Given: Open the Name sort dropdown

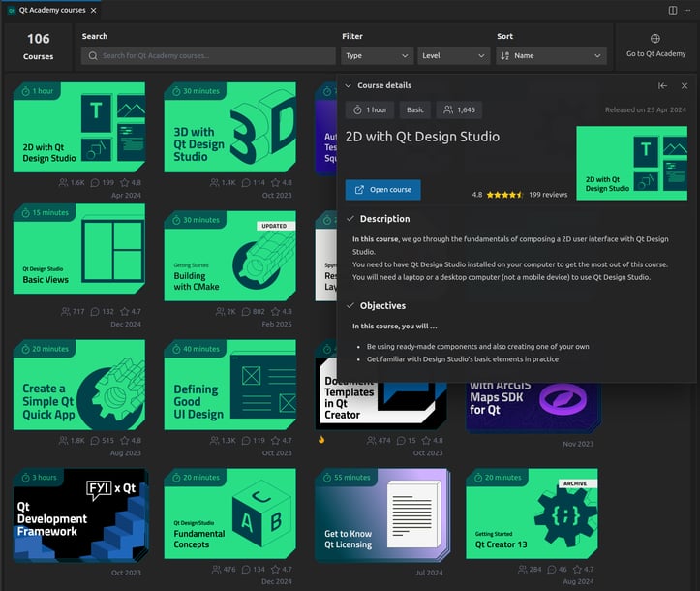Looking at the screenshot, I should [x=551, y=56].
